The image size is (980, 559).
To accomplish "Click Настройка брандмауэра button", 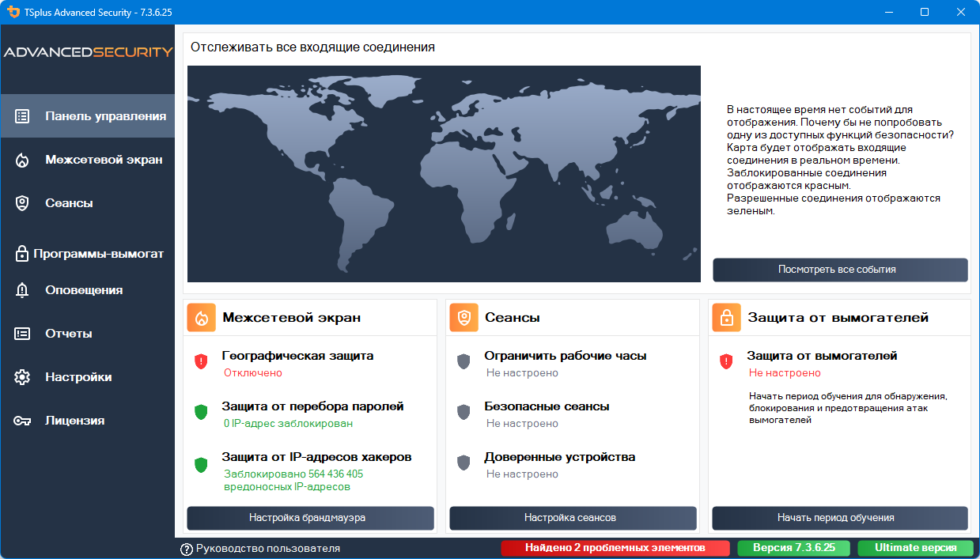I will click(310, 518).
